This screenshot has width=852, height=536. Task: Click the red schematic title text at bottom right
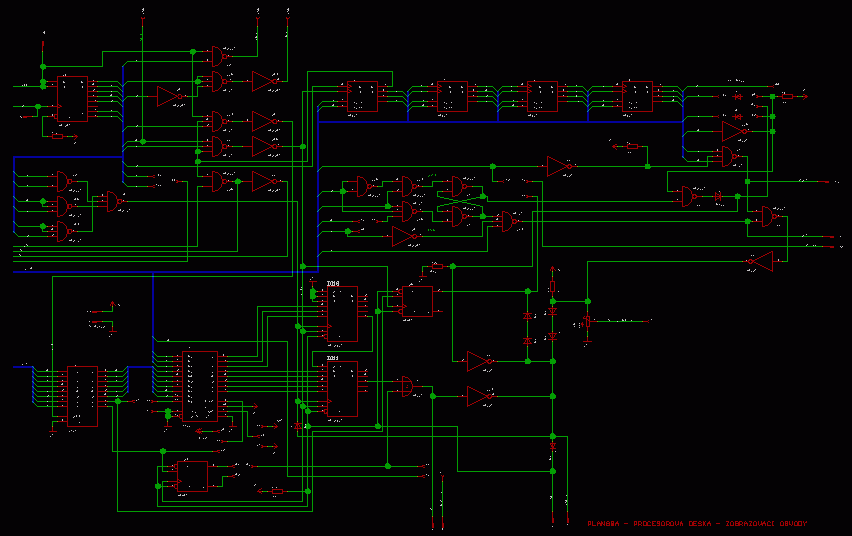pos(697,523)
